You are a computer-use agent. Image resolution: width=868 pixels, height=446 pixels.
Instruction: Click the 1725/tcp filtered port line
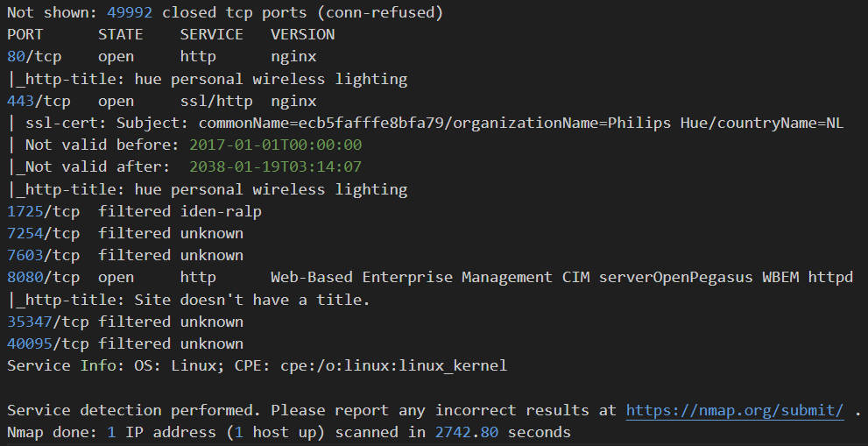pyautogui.click(x=134, y=212)
